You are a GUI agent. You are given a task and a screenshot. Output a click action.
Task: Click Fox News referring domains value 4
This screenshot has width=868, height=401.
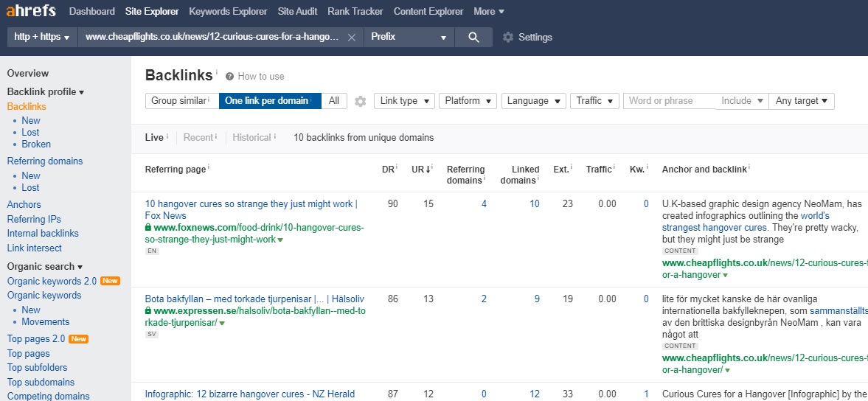(x=484, y=204)
